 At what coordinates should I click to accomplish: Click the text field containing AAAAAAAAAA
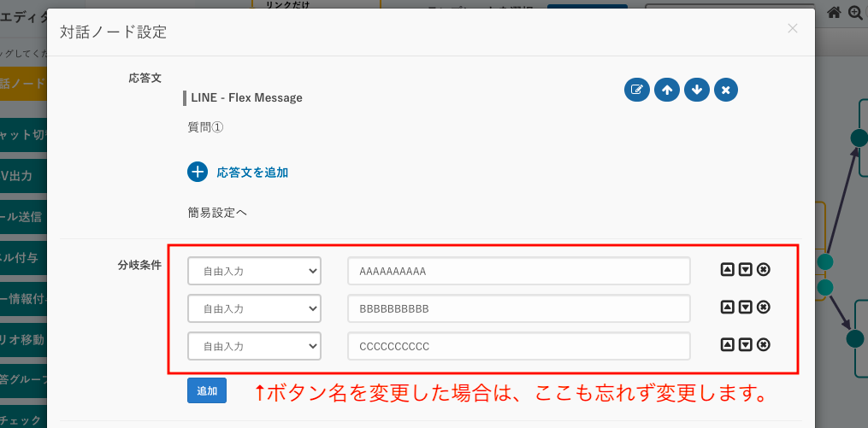[518, 272]
